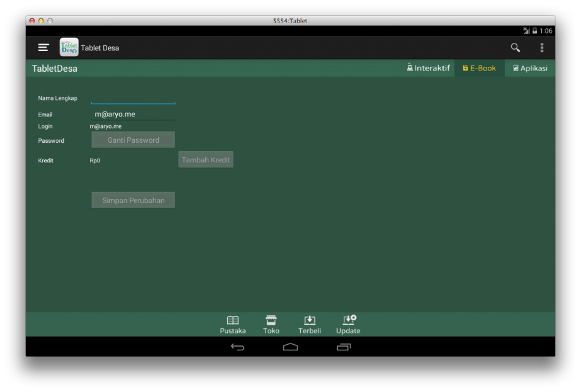Click the TabletDesa header title
This screenshot has height=392, width=581.
point(55,69)
